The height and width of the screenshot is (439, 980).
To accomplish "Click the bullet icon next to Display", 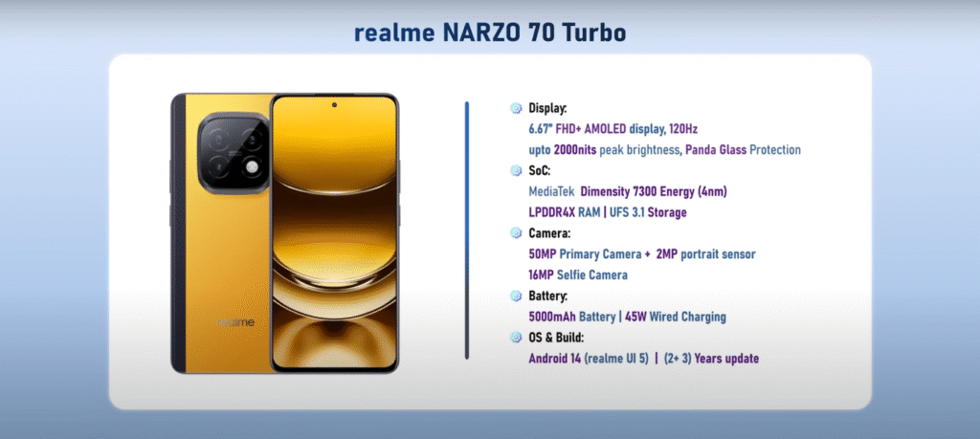I will 516,108.
